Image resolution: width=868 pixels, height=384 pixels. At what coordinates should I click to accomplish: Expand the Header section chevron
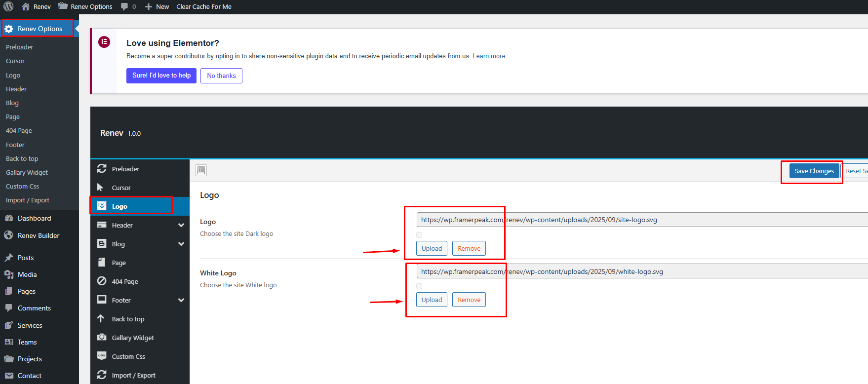point(181,225)
